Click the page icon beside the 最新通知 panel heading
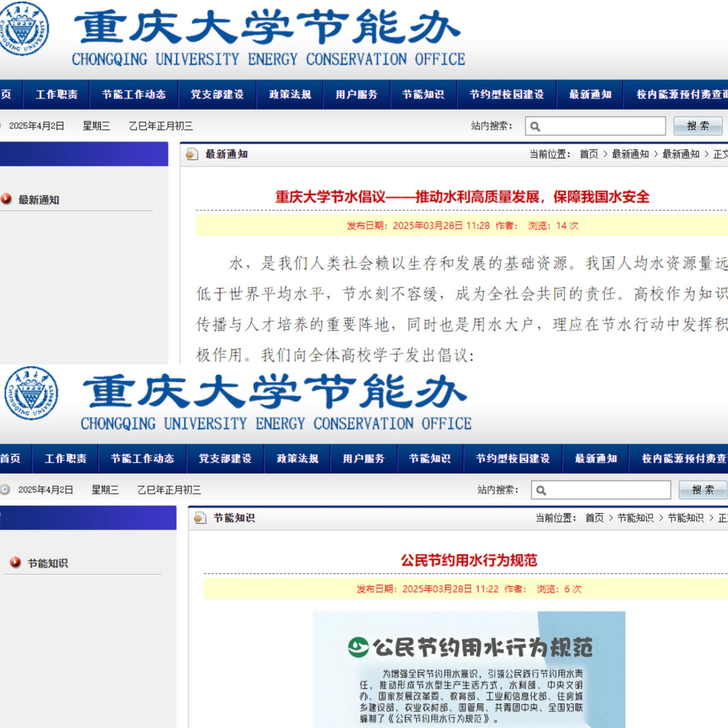 pyautogui.click(x=192, y=154)
